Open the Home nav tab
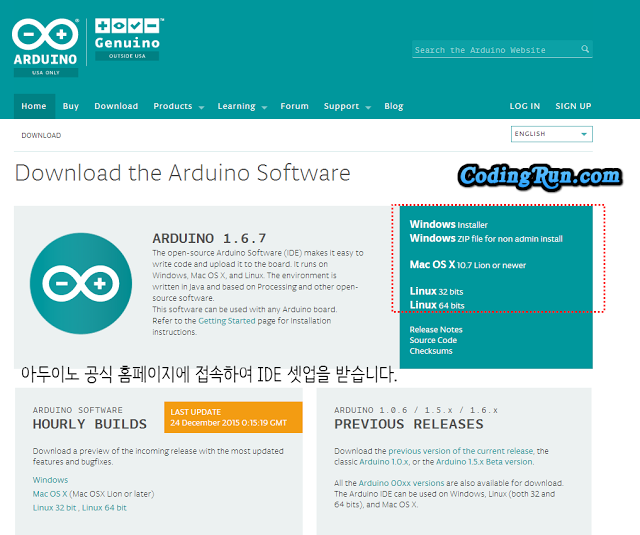The image size is (640, 535). [34, 106]
